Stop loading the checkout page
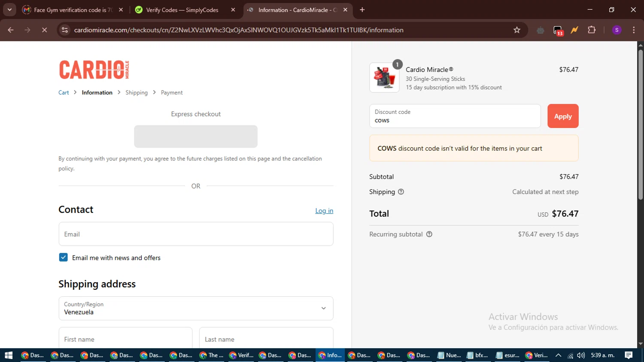This screenshot has width=644, height=362. 44,30
